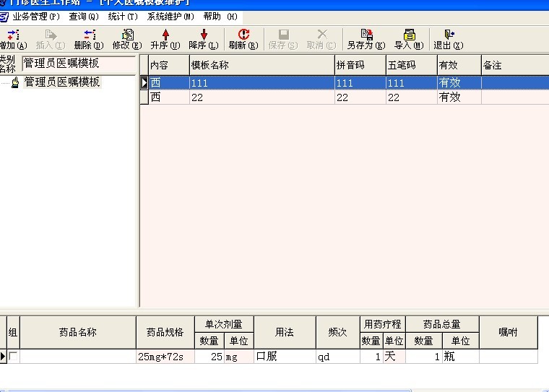Click the 导入(M) import icon
The image size is (549, 392).
(410, 35)
